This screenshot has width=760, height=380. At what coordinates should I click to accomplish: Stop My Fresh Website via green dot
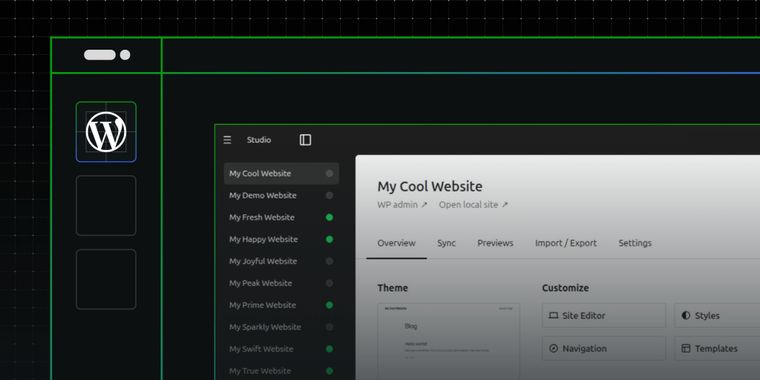(330, 217)
